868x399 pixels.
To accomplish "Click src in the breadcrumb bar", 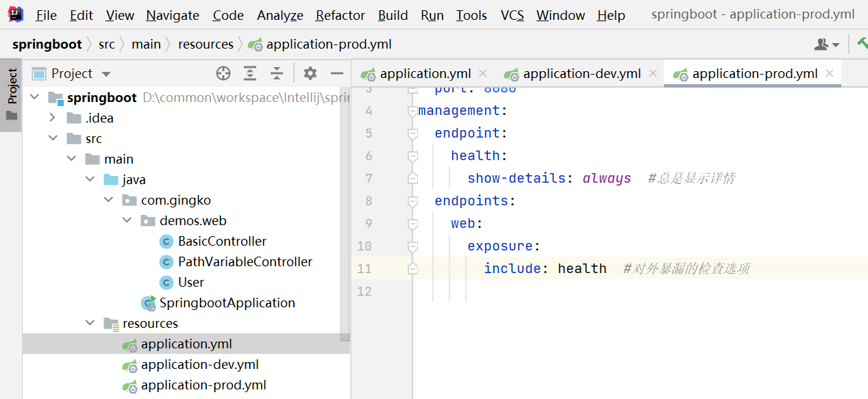I will coord(107,44).
